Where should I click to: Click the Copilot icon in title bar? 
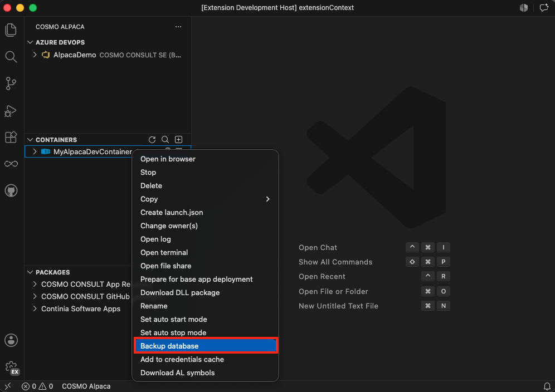(x=524, y=8)
